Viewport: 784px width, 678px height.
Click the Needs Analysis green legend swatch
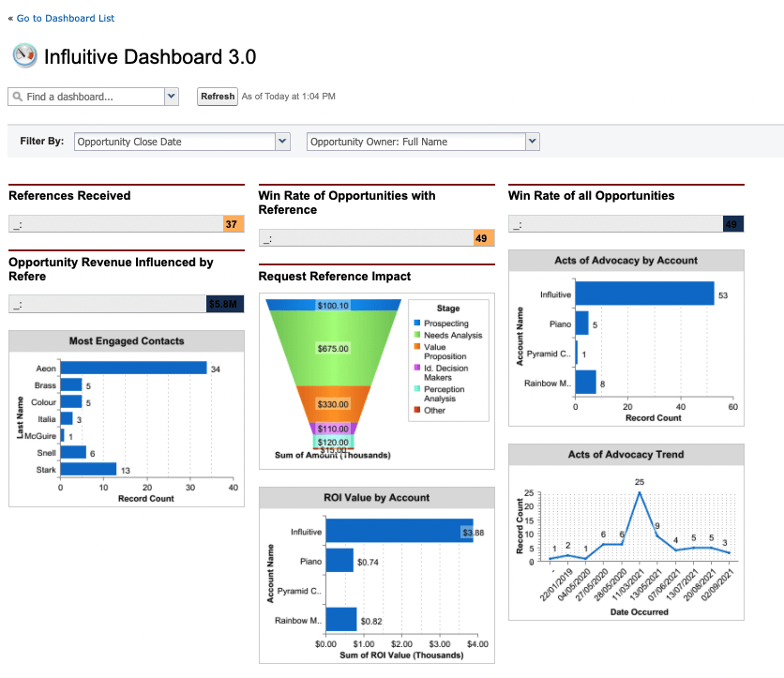click(x=417, y=335)
